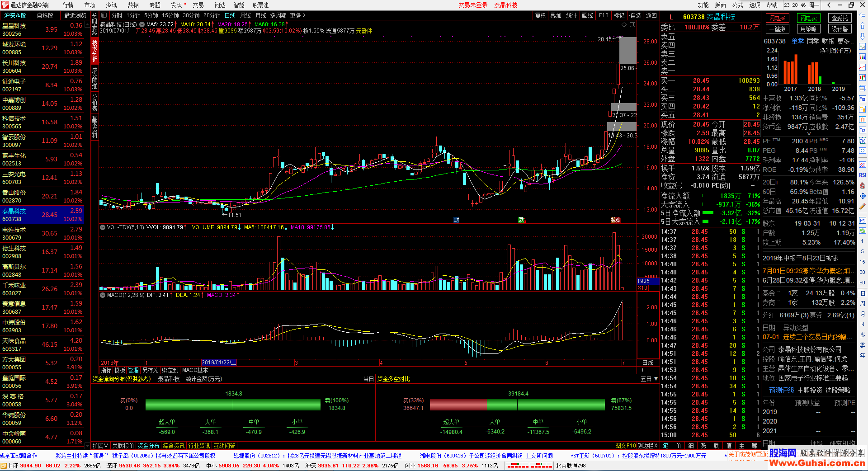Click the diamond icon at chart top-right
This screenshot has height=471, width=868.
624,24
